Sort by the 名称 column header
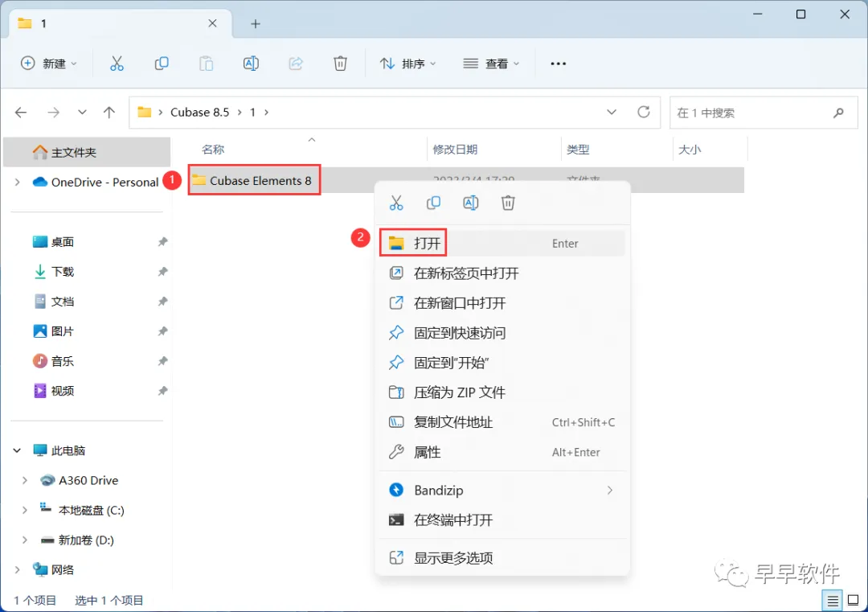 tap(213, 150)
